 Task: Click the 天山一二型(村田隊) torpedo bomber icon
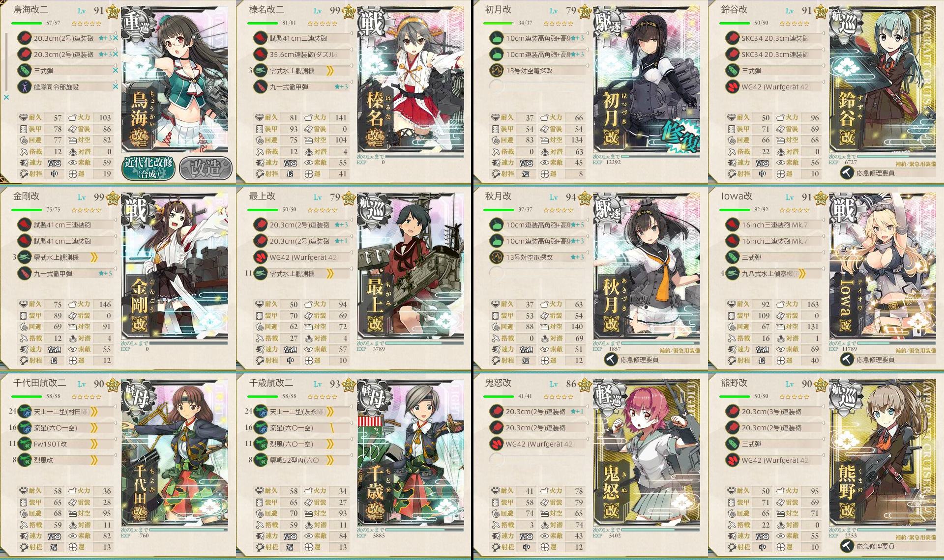coord(25,412)
